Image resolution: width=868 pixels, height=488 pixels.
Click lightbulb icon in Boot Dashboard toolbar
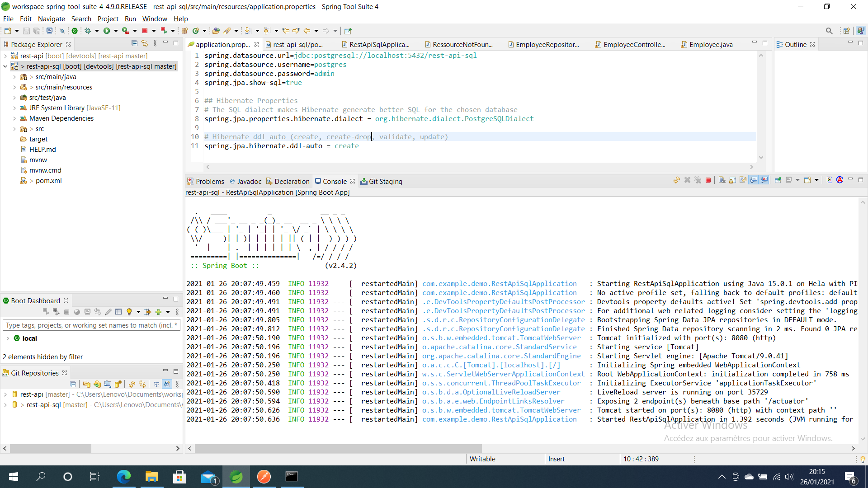[129, 312]
